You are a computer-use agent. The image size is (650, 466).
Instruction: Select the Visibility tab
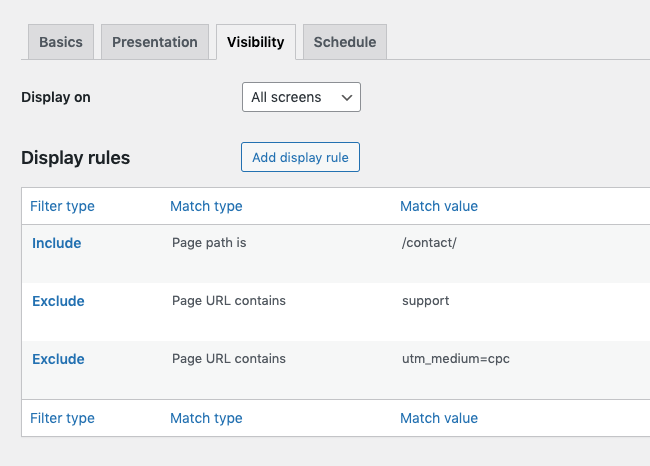click(255, 42)
